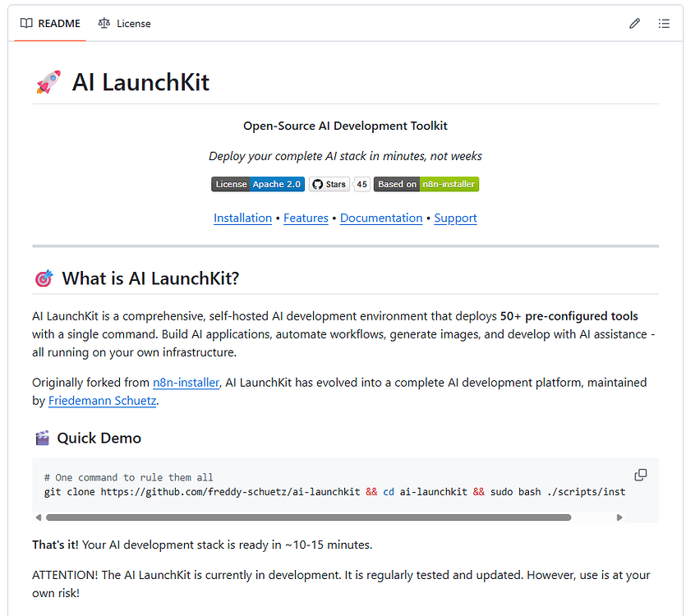Copy the git clone command using the copy icon
The width and height of the screenshot is (686, 616).
[x=640, y=475]
